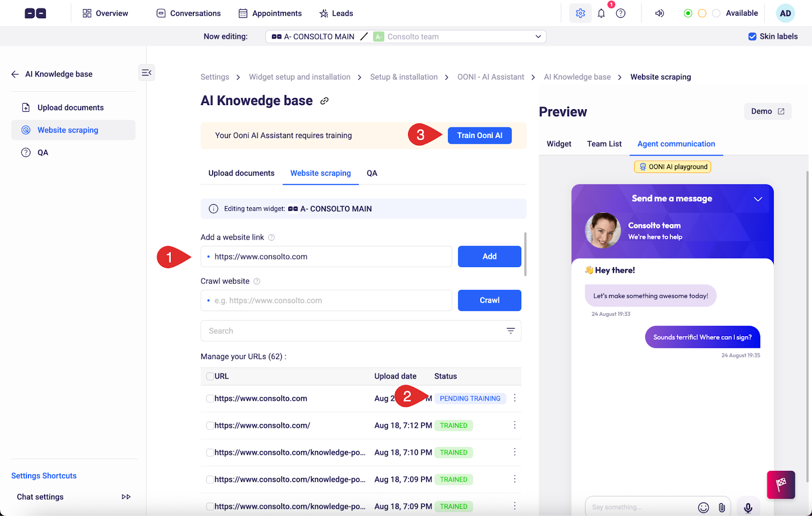
Task: Click info icon beside Add a website link
Action: click(272, 237)
